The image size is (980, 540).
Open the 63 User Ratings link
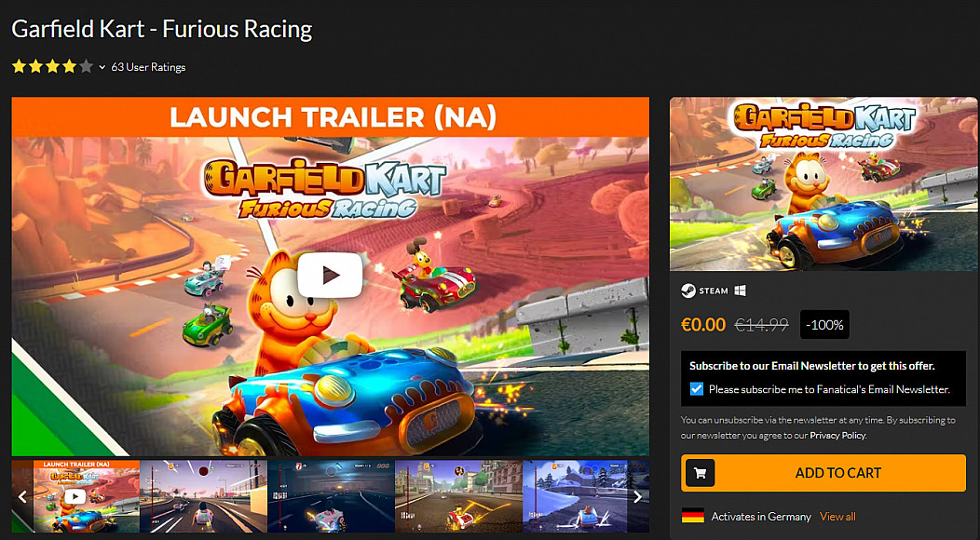point(148,67)
